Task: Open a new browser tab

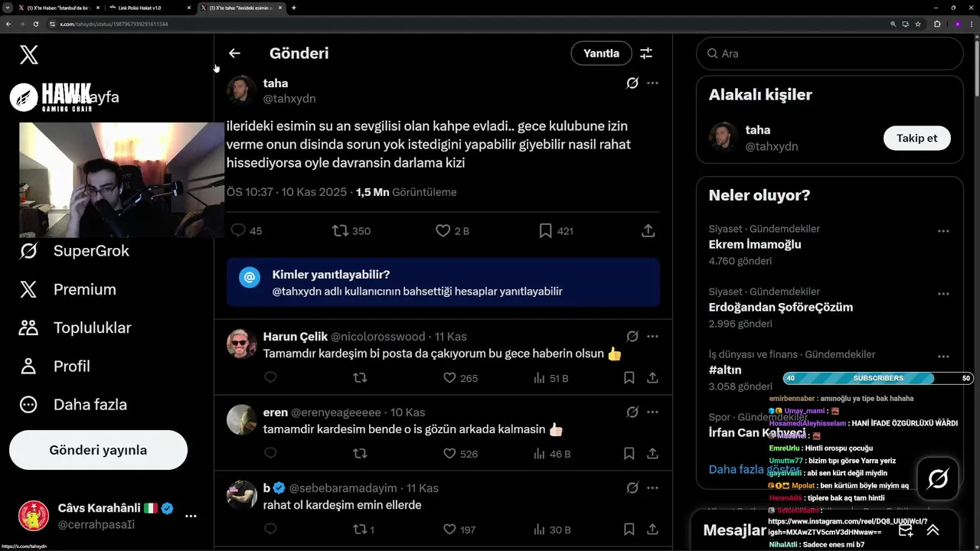Action: point(294,8)
